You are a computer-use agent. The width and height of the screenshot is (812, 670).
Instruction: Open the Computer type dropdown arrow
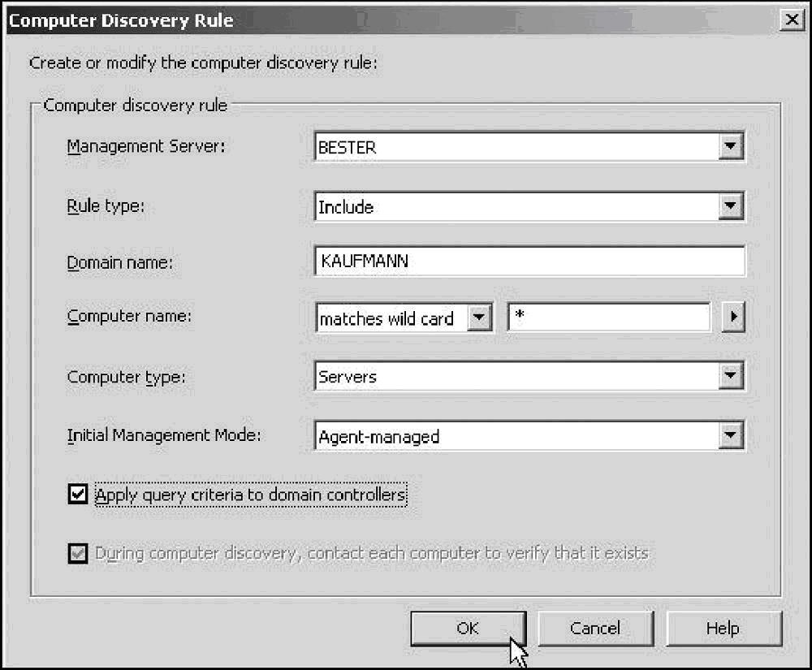click(x=731, y=376)
